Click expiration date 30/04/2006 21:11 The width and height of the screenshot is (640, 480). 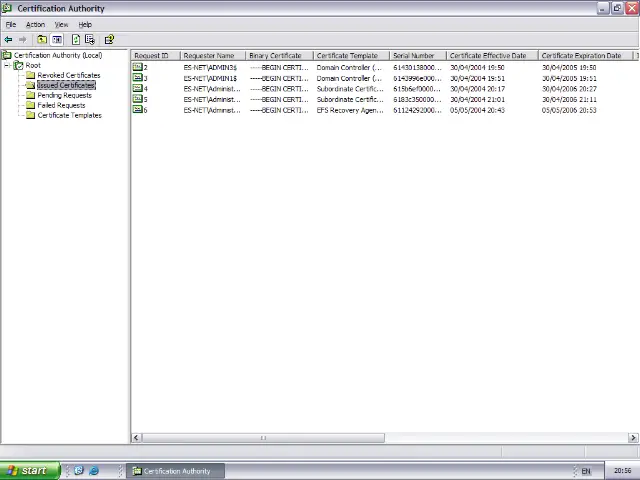coord(569,99)
